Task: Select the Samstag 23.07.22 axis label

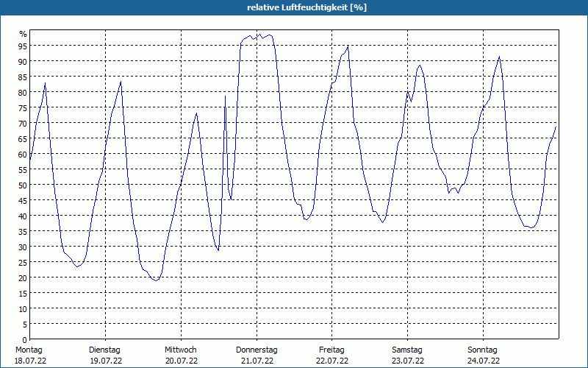Action: coord(408,355)
